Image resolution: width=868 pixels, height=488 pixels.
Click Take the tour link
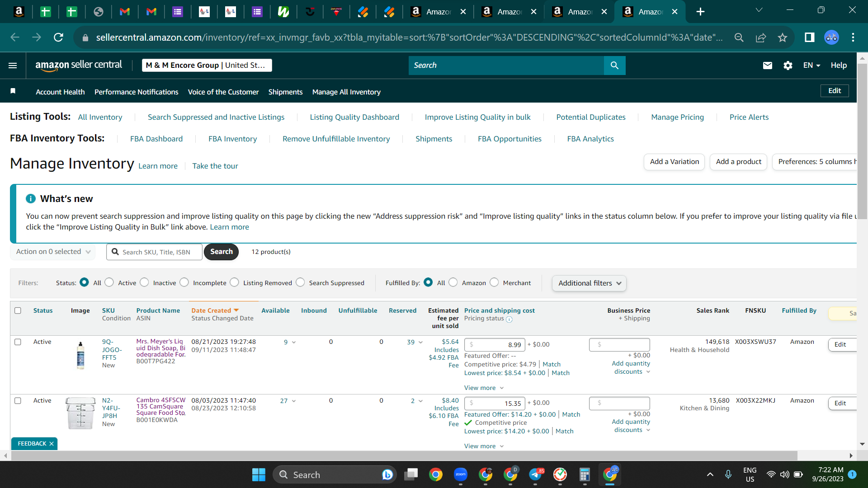215,166
